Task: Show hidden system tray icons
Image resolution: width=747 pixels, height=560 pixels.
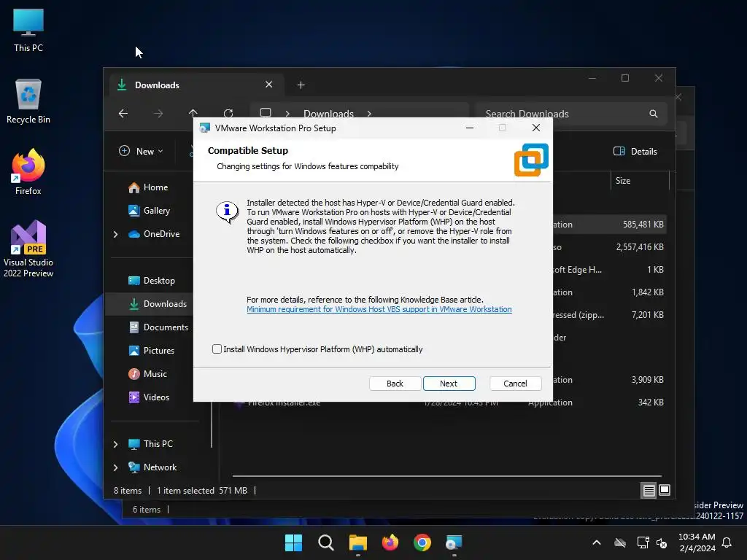Action: pyautogui.click(x=597, y=542)
